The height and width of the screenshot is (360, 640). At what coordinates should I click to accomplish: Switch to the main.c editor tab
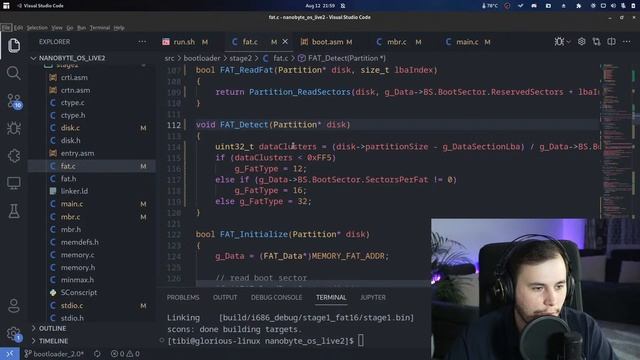pyautogui.click(x=468, y=42)
